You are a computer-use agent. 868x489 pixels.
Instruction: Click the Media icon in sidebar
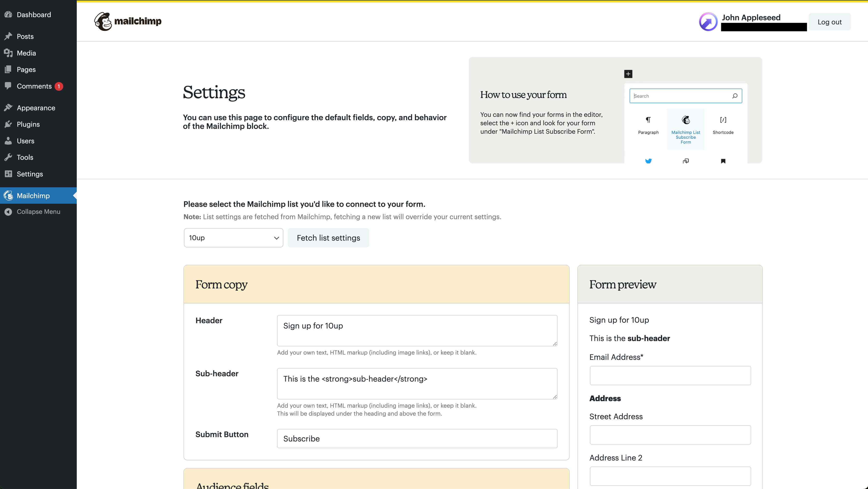point(8,53)
